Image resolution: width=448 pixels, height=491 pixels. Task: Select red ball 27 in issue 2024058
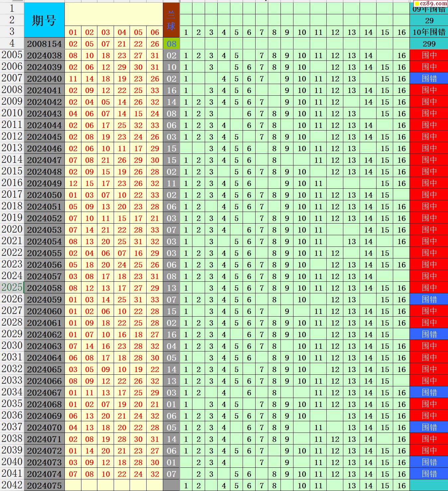(x=138, y=288)
